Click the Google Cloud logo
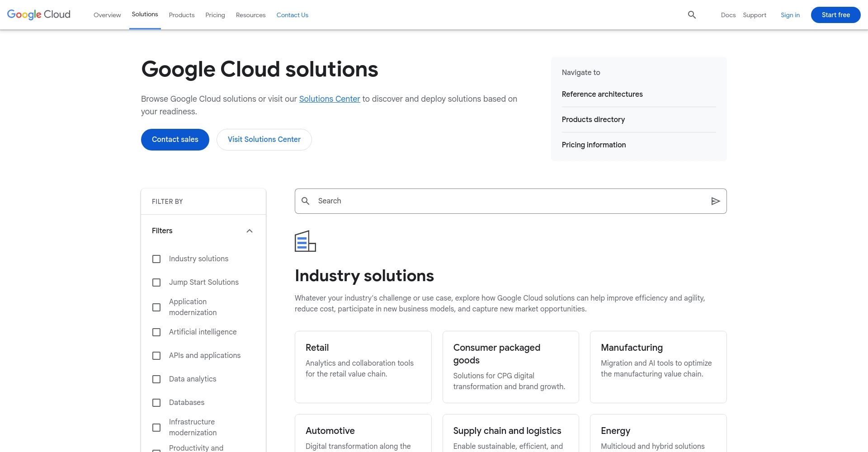Viewport: 868px width, 452px height. click(39, 14)
